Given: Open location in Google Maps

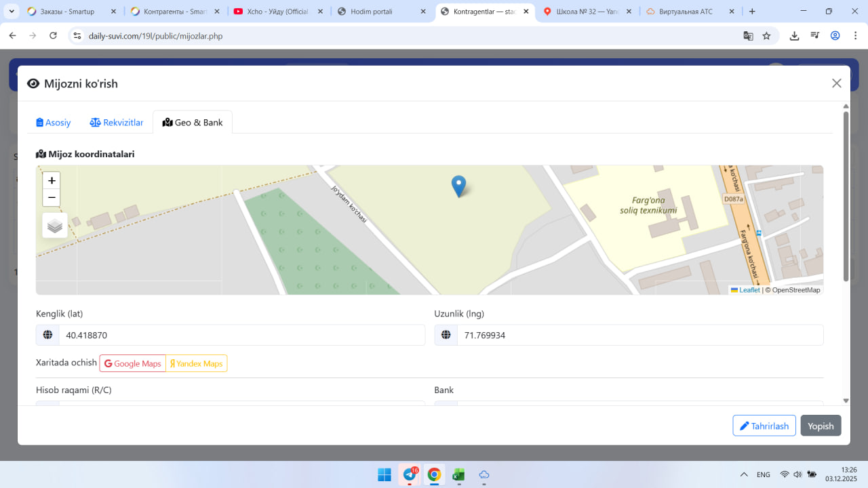Looking at the screenshot, I should [x=133, y=363].
